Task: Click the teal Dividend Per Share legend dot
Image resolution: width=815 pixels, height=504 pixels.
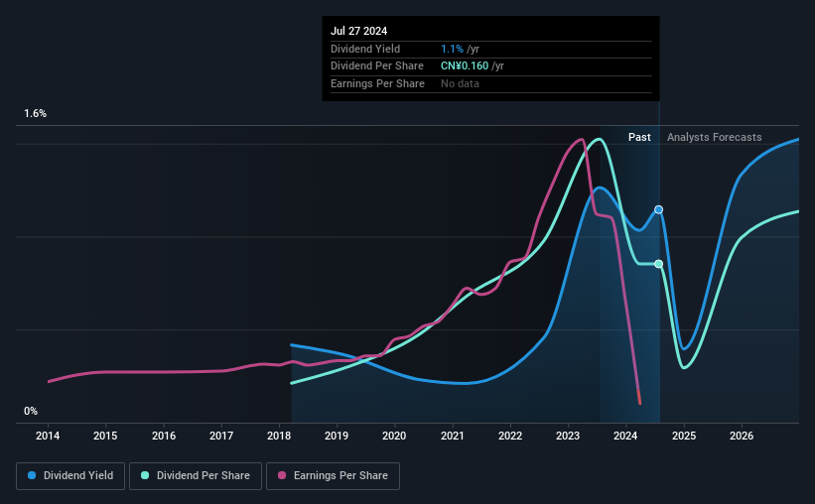Action: [145, 476]
